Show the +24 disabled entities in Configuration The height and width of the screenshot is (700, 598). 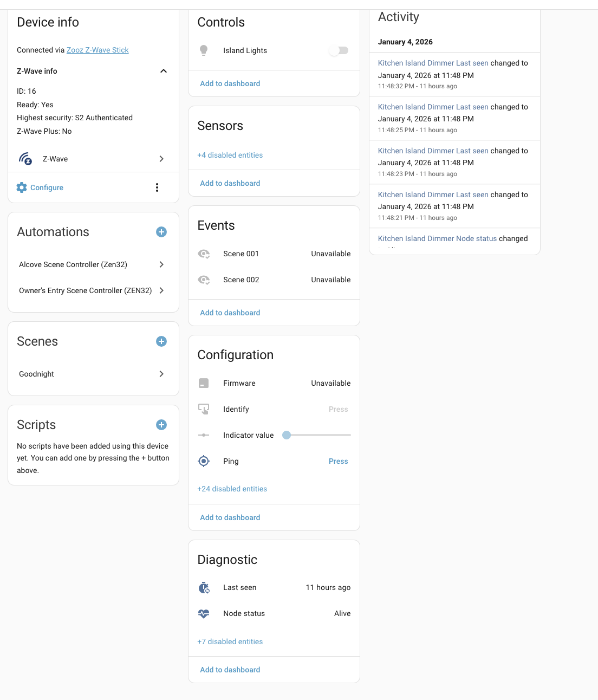(232, 489)
